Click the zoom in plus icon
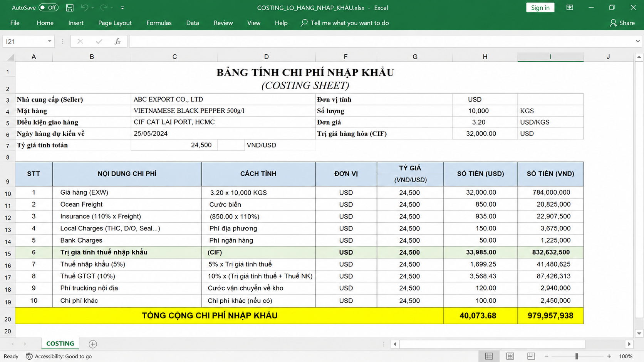The width and height of the screenshot is (644, 362). point(609,356)
